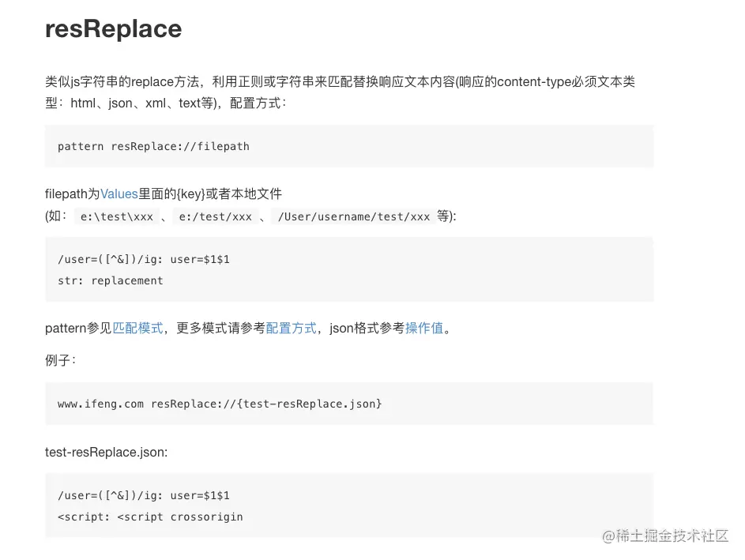Viewport: 745px width, 560px height.
Task: Click the inline code e:\test\xxx
Action: tap(117, 216)
